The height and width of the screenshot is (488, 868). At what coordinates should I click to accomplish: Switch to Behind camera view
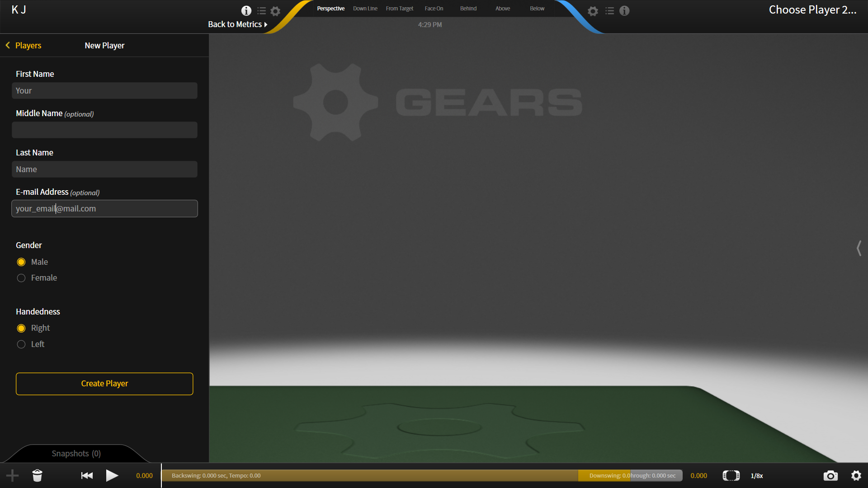[x=468, y=9]
